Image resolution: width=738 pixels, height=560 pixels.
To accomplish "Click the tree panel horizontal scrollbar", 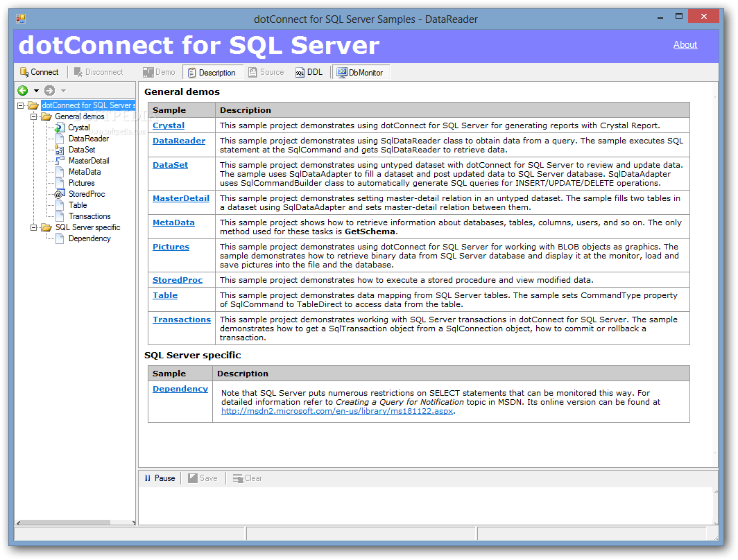I will 76,523.
